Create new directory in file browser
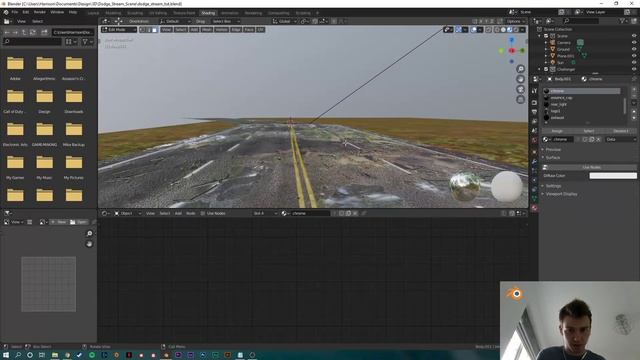This screenshot has height=360, width=640. coord(44,32)
